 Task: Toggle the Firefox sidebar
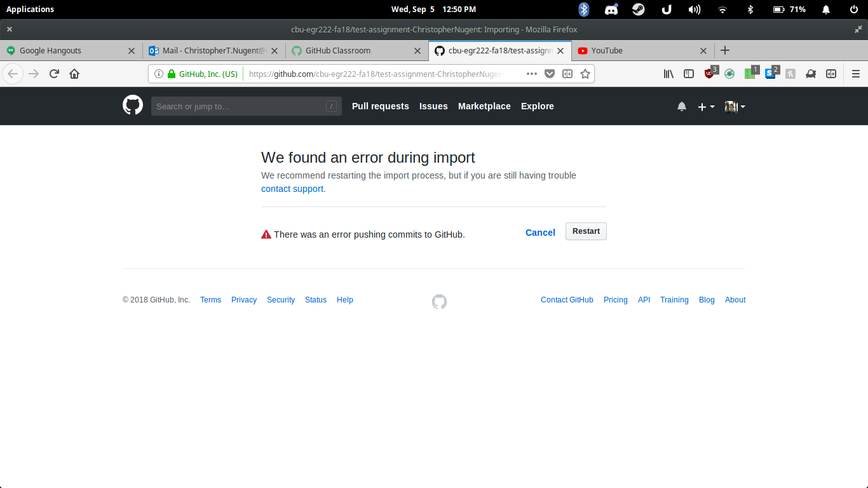689,74
